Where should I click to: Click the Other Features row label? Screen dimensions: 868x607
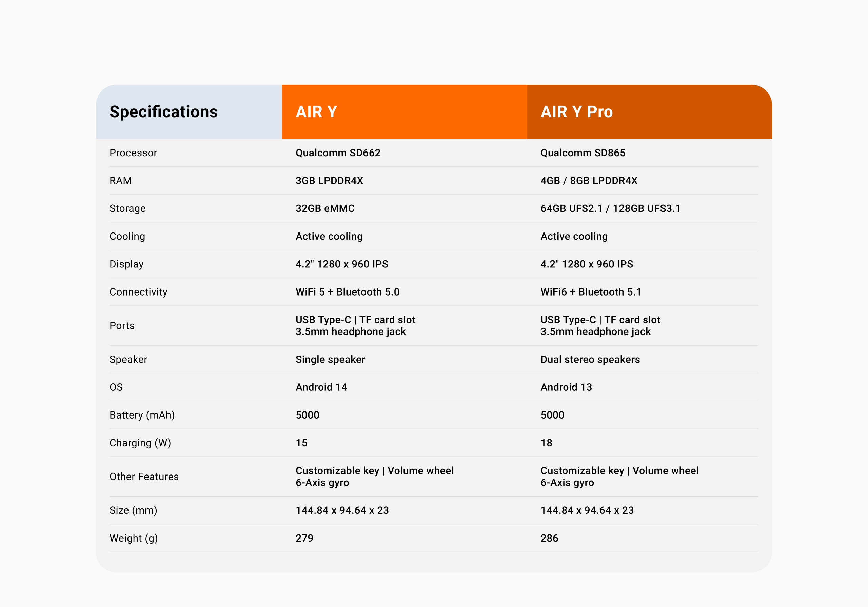(144, 477)
